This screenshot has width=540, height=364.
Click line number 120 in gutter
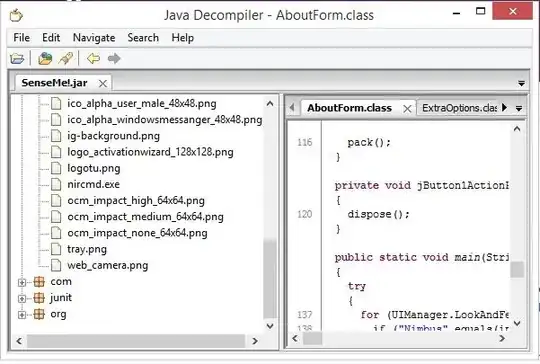(x=304, y=214)
